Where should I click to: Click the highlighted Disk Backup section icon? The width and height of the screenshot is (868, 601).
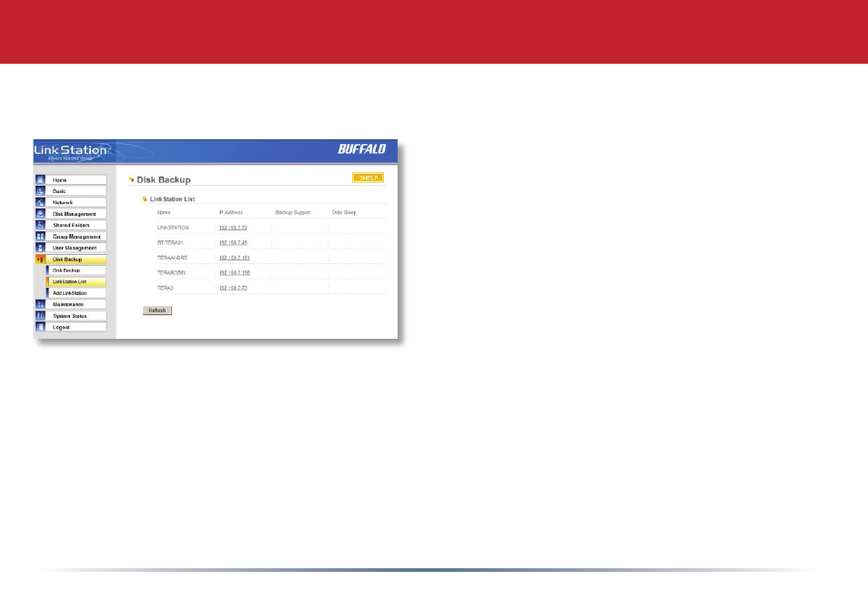(x=40, y=260)
